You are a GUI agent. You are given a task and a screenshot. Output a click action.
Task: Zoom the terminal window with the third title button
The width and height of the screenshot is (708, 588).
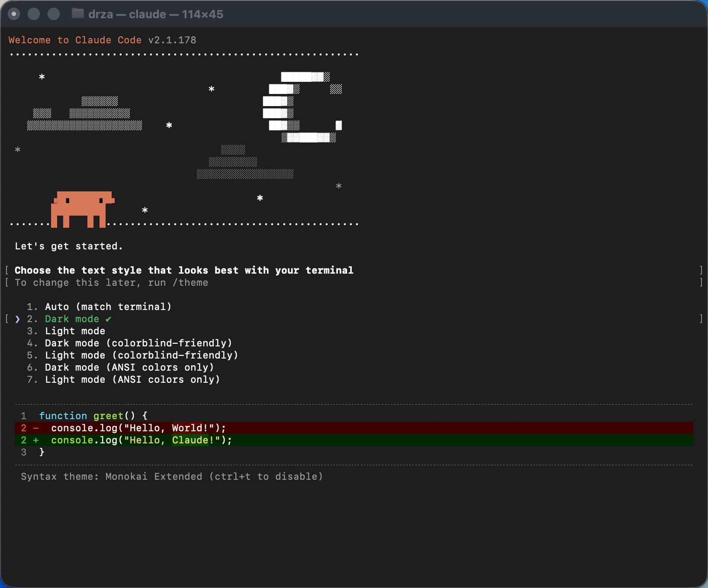coord(54,14)
